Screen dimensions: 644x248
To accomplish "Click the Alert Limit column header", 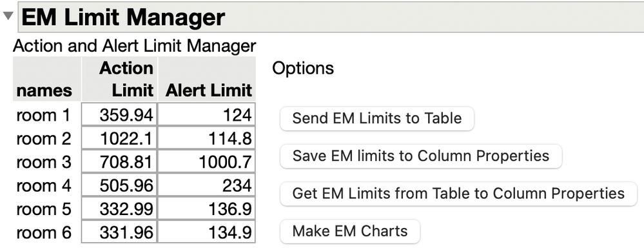I will [207, 79].
